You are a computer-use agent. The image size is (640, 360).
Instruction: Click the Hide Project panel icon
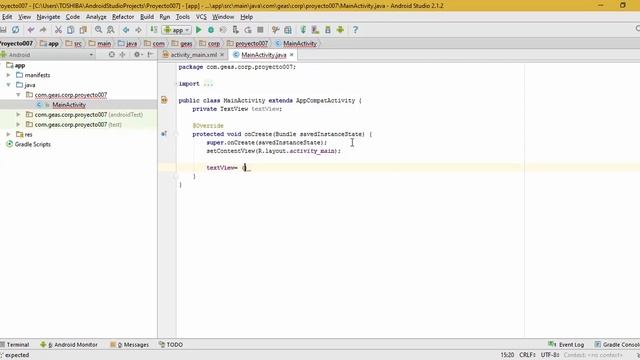click(x=151, y=55)
